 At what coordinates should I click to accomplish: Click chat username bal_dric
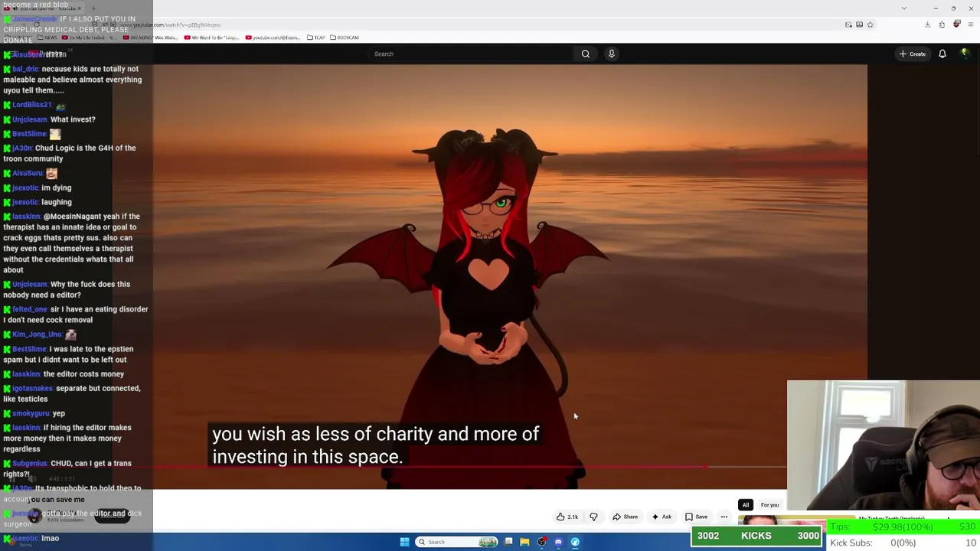pos(25,69)
